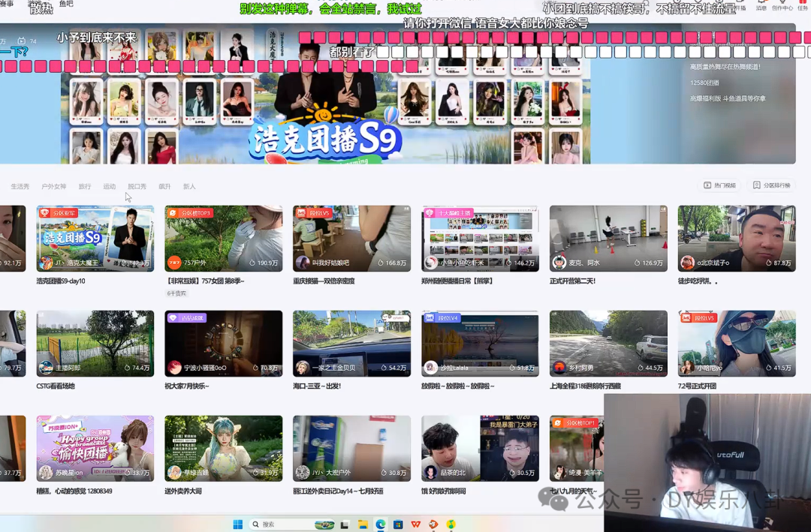811x532 pixels.
Task: Open the 高质量热舞尽在热舞频道 link
Action: coord(725,67)
